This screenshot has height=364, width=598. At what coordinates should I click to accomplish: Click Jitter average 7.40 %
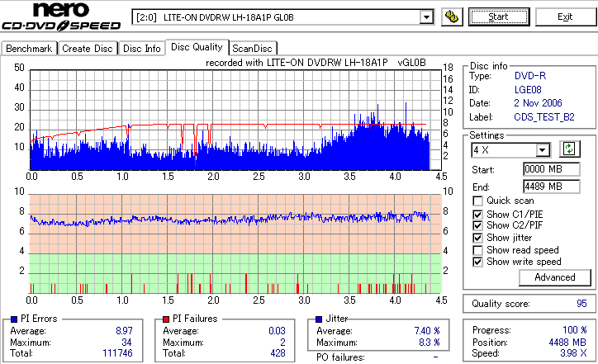tap(427, 331)
